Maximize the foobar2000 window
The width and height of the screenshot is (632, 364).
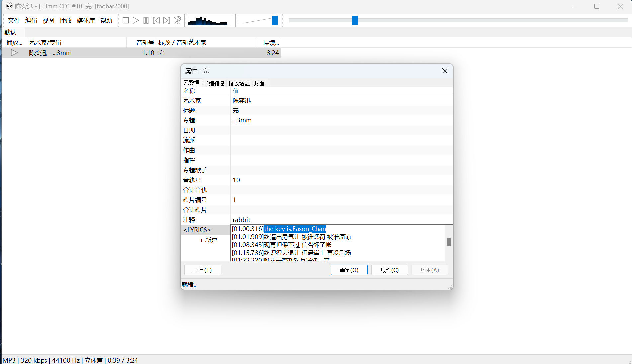click(x=597, y=6)
